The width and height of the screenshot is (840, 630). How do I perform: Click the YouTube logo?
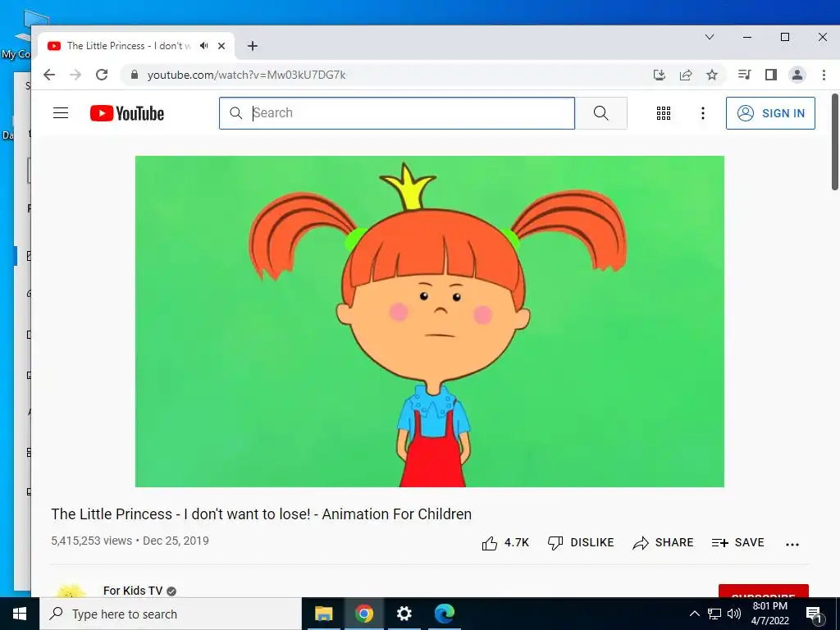127,113
